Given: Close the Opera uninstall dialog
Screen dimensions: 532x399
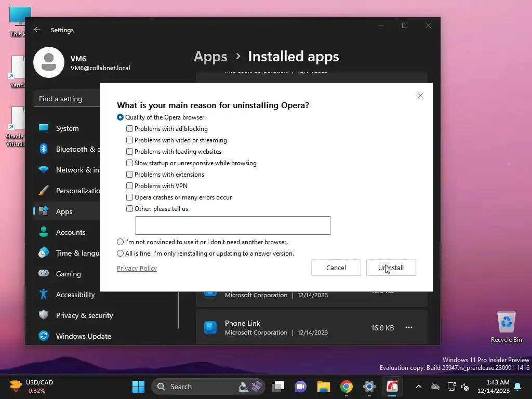Looking at the screenshot, I should (420, 96).
